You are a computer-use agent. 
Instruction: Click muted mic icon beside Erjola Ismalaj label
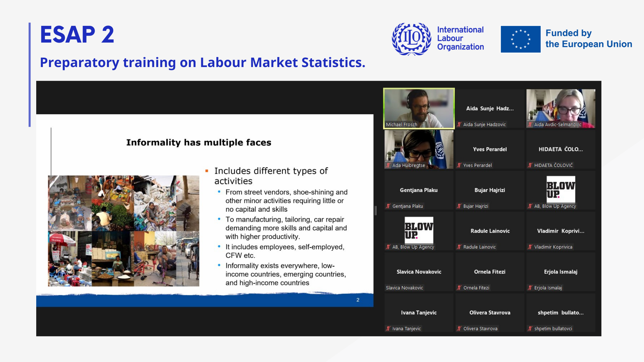tap(530, 288)
